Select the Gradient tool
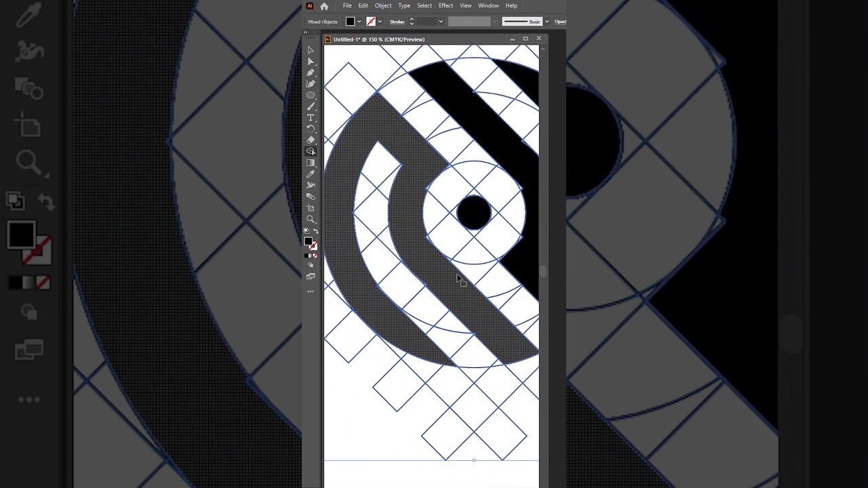The image size is (868, 488). point(311,163)
